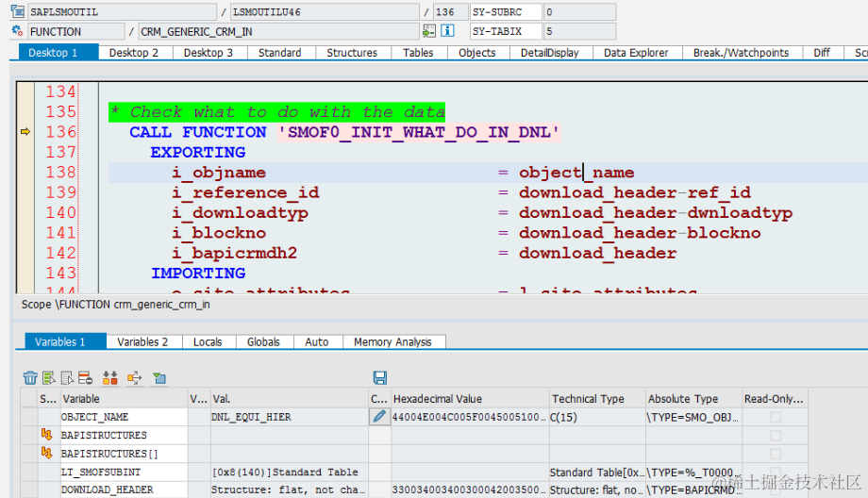
Task: Click the blue information icon beside CRM_GENERIC_CRM_IN
Action: [x=447, y=31]
